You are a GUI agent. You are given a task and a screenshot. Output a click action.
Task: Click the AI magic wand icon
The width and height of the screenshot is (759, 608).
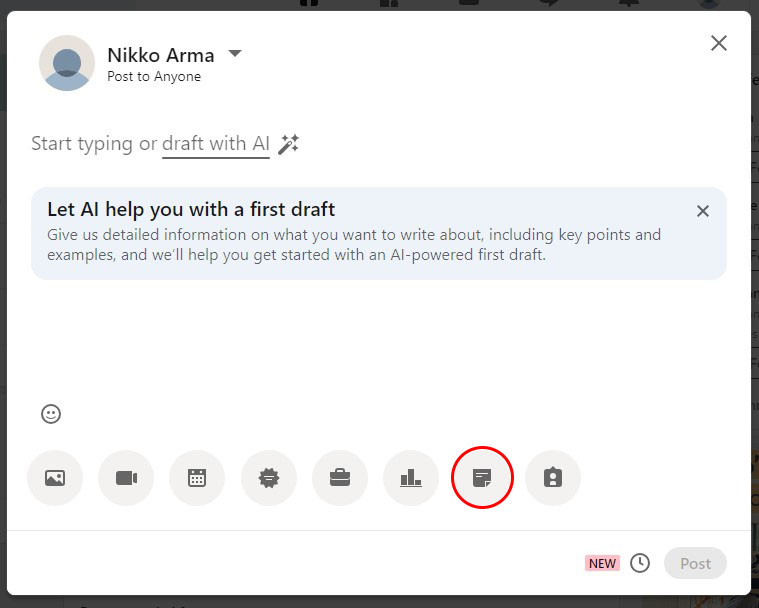point(288,144)
